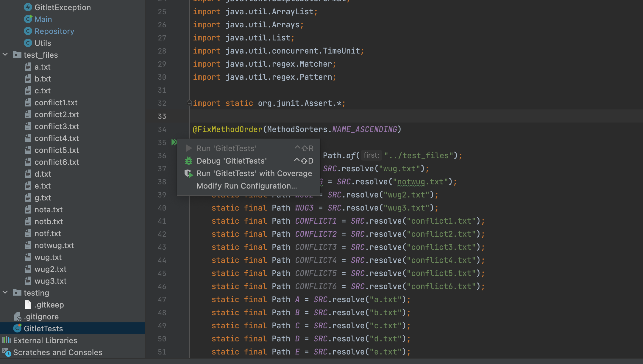The image size is (643, 364).
Task: Choose Debug 'GitletTests' from the popup
Action: (x=231, y=161)
